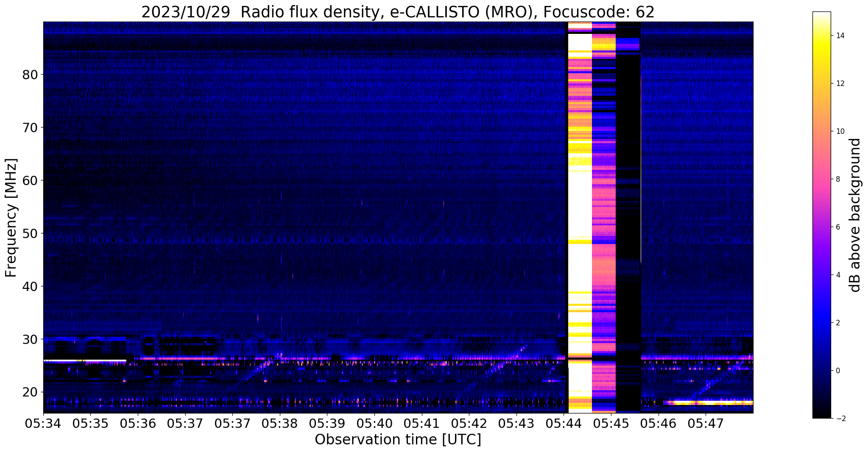The image size is (868, 452).
Task: Click the 05:47 time tick label
Action: click(x=706, y=424)
